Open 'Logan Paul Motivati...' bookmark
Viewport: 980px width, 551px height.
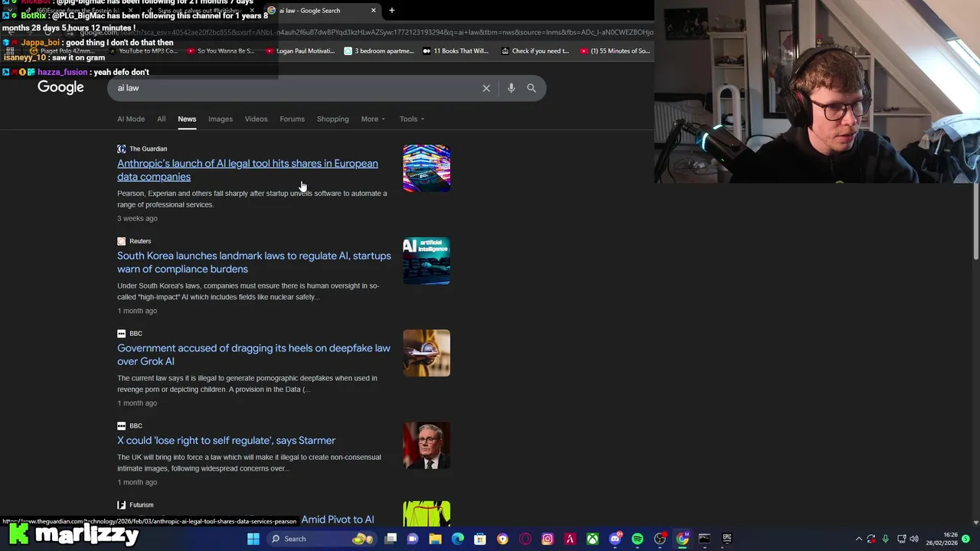pos(301,51)
